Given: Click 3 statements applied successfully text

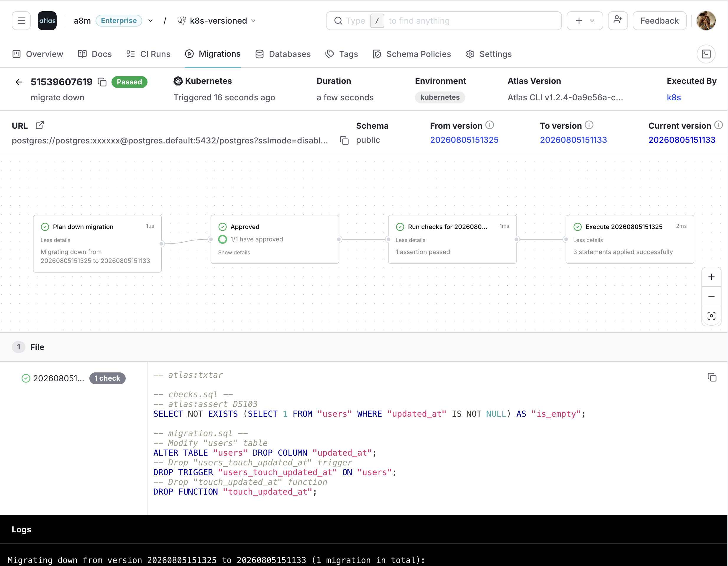Looking at the screenshot, I should click(623, 252).
